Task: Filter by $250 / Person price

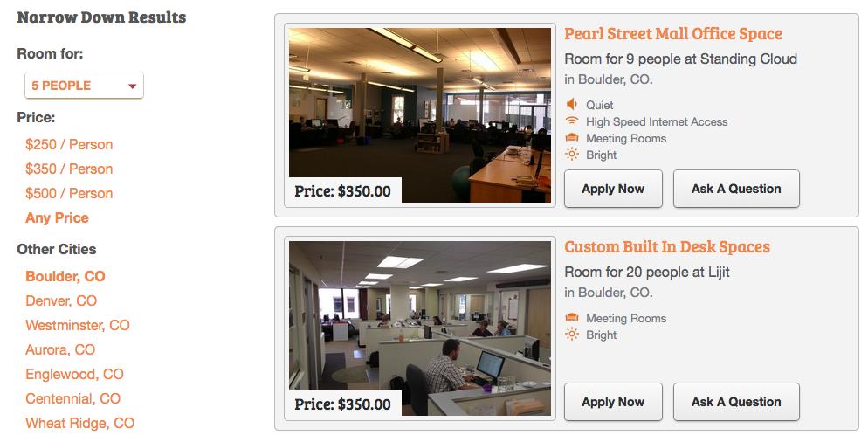Action: click(x=69, y=144)
